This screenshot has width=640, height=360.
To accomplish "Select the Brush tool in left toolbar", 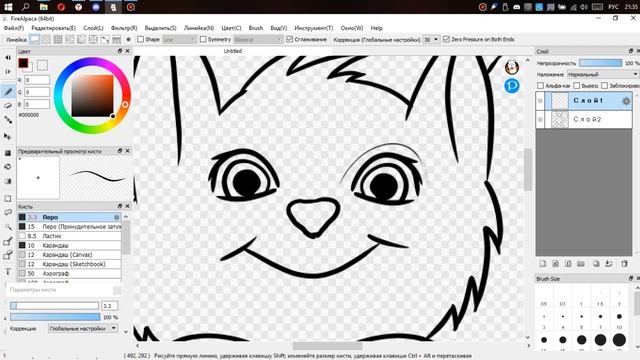I will (8, 91).
